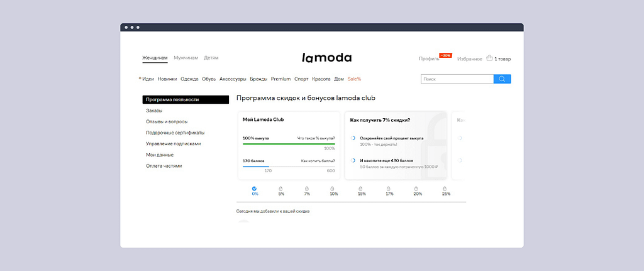Open the Идеи category
Viewport: 644px width, 271px height.
coord(148,79)
